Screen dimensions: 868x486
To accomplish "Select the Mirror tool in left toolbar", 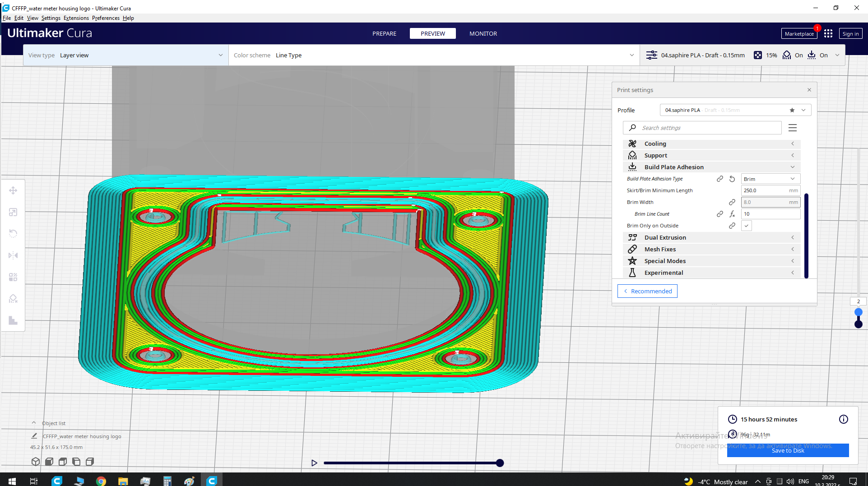I will click(x=13, y=255).
